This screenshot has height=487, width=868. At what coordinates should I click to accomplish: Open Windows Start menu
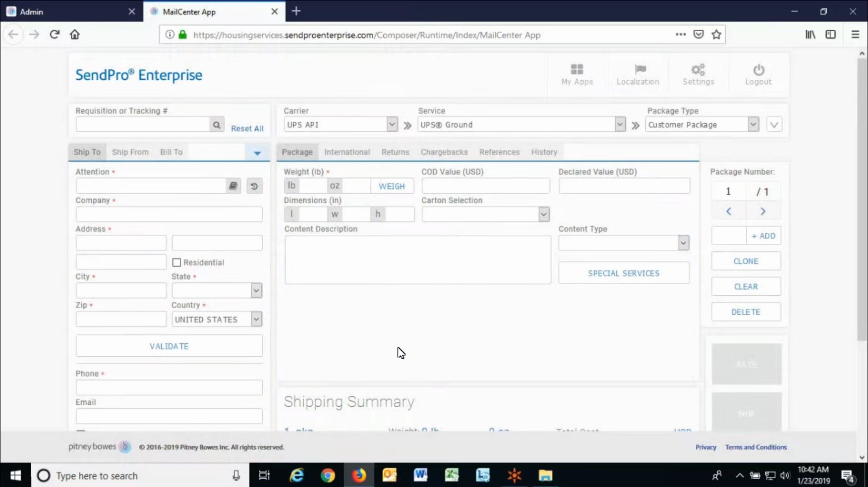tap(15, 476)
